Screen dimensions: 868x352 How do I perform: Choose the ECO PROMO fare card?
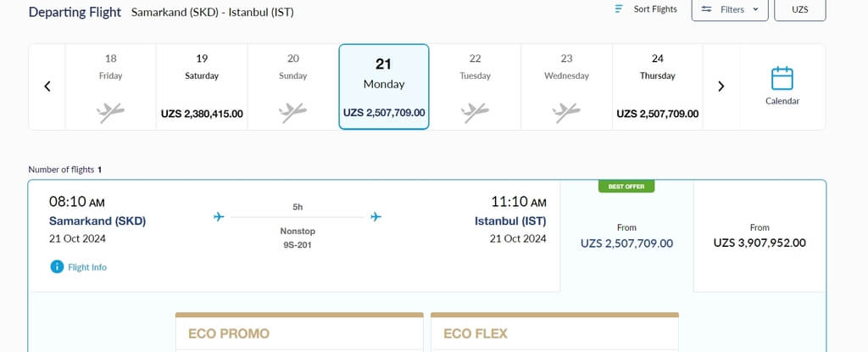tap(299, 332)
